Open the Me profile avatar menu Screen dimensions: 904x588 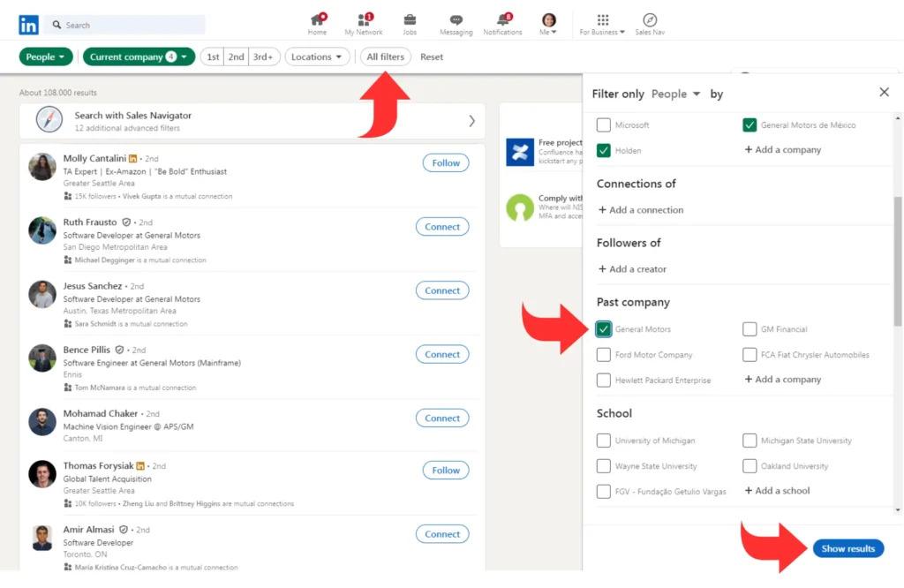point(549,19)
